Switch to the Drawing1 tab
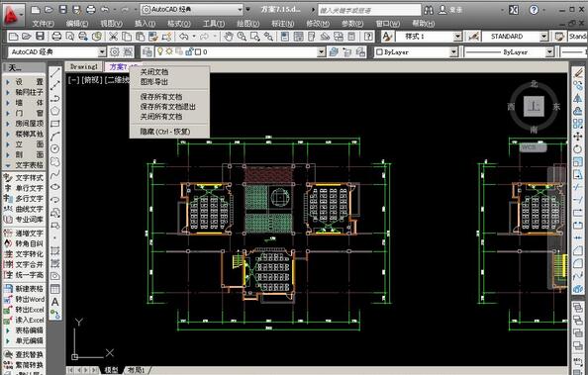588x375 pixels. (84, 66)
